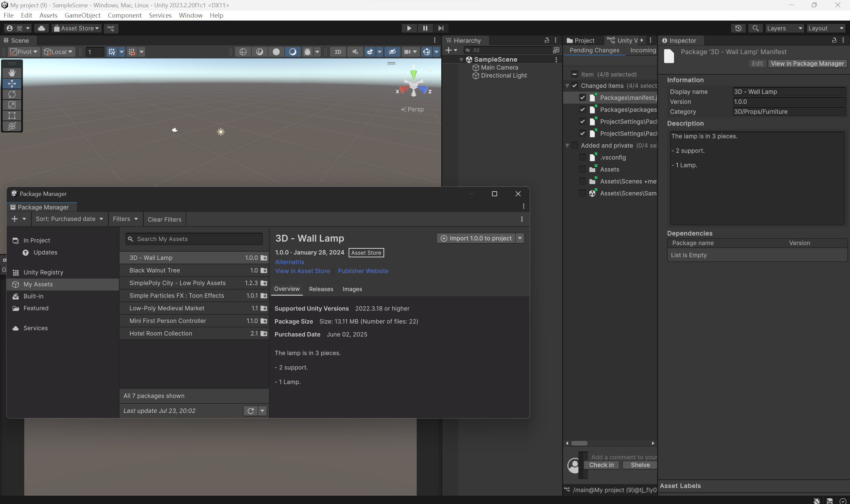Click import icon on Hotel Room Collection row
Screen dimensions: 850x504
[x=264, y=333]
